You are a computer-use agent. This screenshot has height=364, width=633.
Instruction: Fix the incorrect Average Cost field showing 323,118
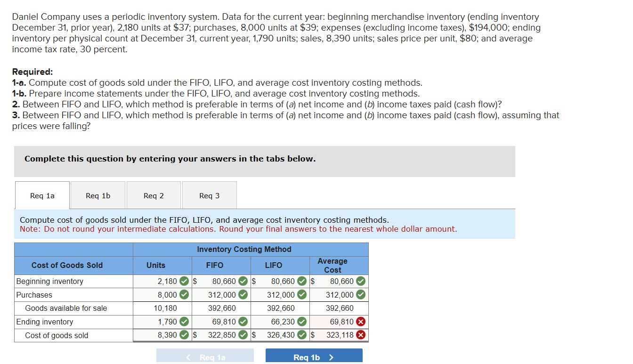coord(339,335)
